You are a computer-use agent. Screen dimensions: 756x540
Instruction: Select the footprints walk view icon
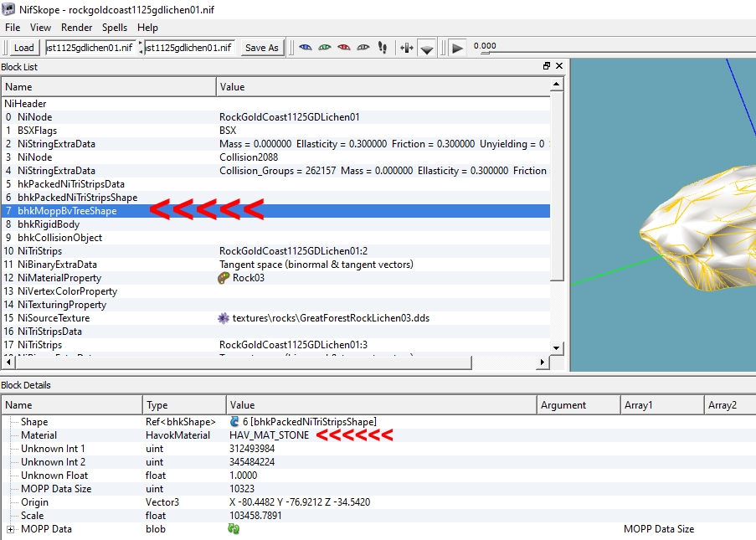coord(383,47)
